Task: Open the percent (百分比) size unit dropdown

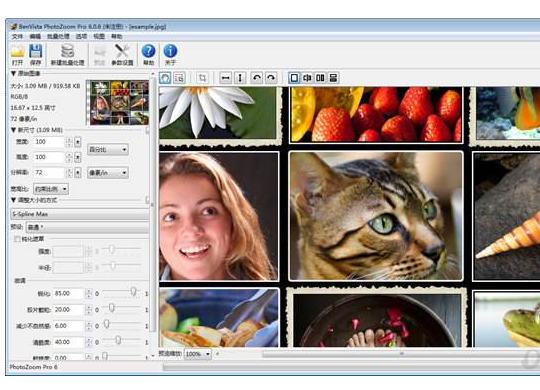Action: (x=108, y=150)
